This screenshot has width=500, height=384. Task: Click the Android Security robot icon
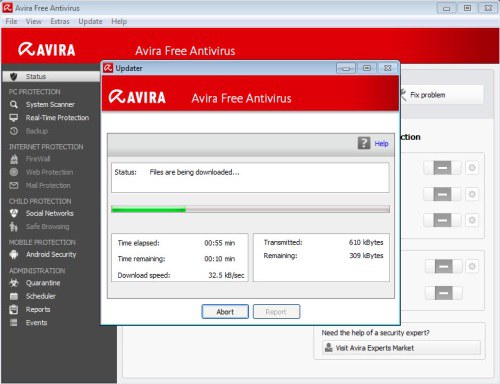click(14, 254)
